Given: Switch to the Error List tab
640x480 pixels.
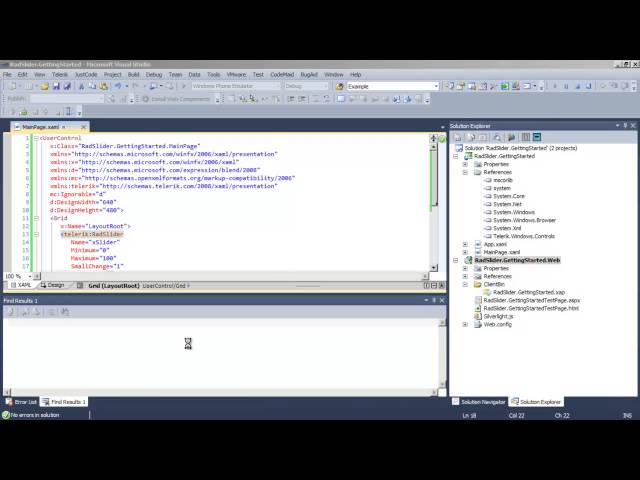Looking at the screenshot, I should click(21, 402).
